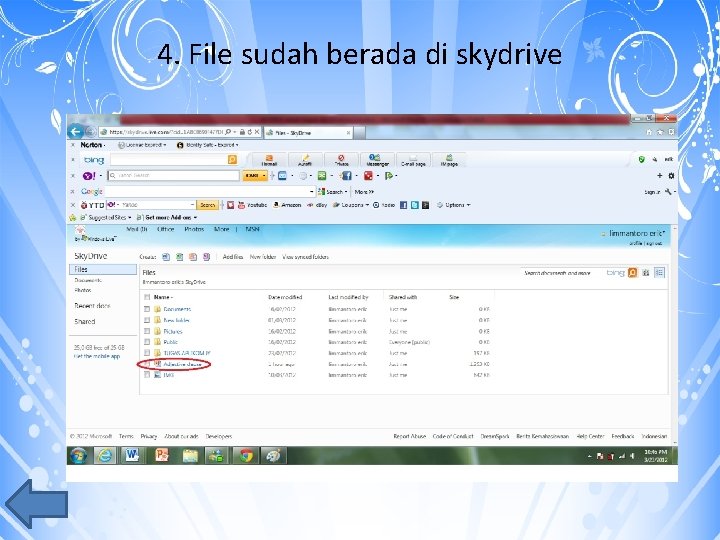This screenshot has width=720, height=540.
Task: Open the More menu in header
Action: click(x=221, y=229)
